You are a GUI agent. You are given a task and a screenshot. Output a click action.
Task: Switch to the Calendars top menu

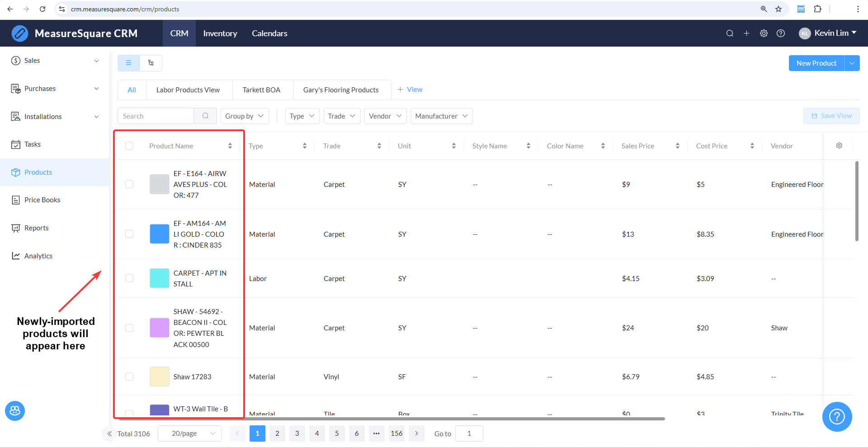[269, 33]
